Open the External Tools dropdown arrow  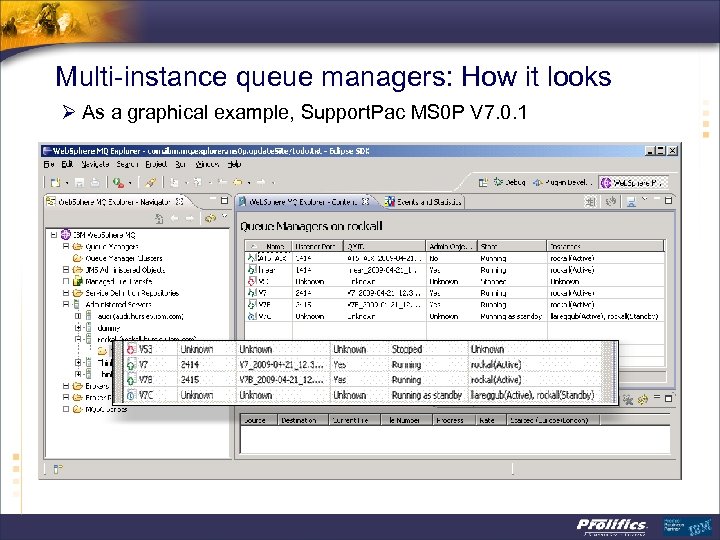tap(130, 183)
